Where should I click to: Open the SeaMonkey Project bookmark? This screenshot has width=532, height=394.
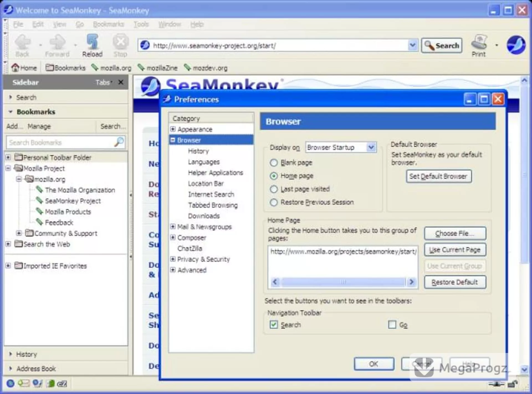point(69,201)
